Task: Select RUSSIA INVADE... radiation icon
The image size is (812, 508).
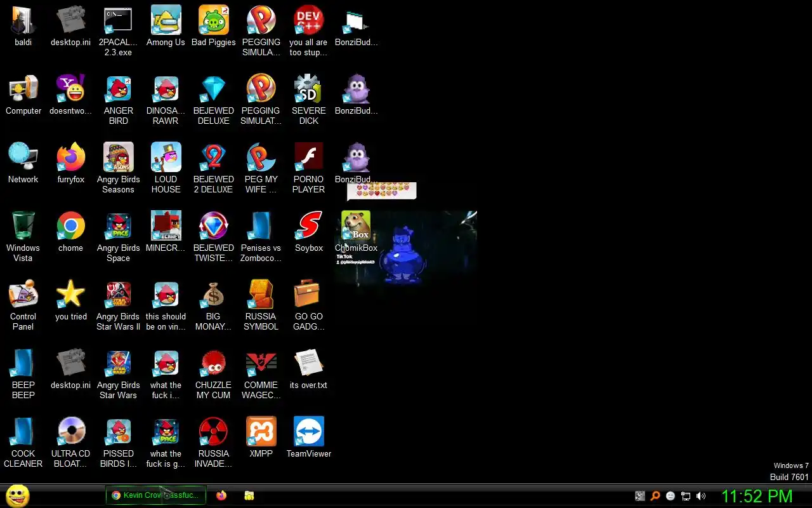Action: click(213, 432)
